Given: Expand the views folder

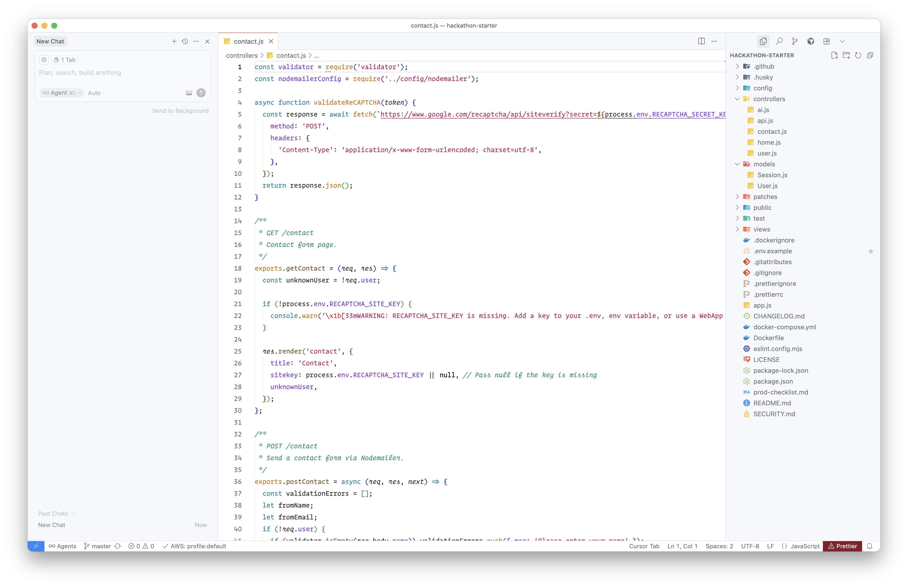Looking at the screenshot, I should pos(761,229).
